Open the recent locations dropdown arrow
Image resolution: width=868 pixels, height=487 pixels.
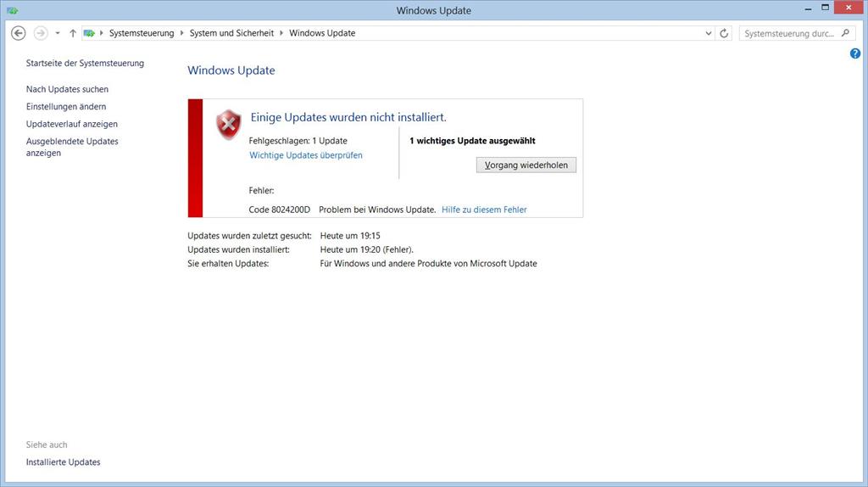pos(57,33)
